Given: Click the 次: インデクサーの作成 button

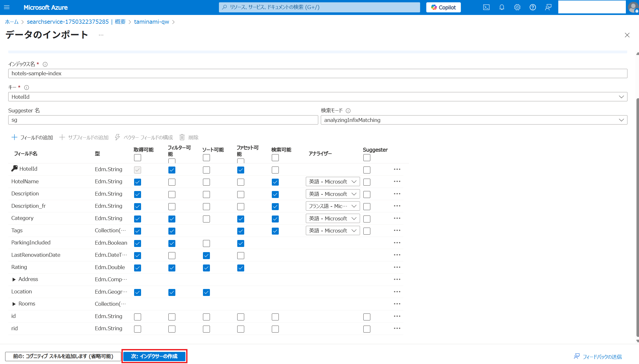Looking at the screenshot, I should [x=154, y=356].
